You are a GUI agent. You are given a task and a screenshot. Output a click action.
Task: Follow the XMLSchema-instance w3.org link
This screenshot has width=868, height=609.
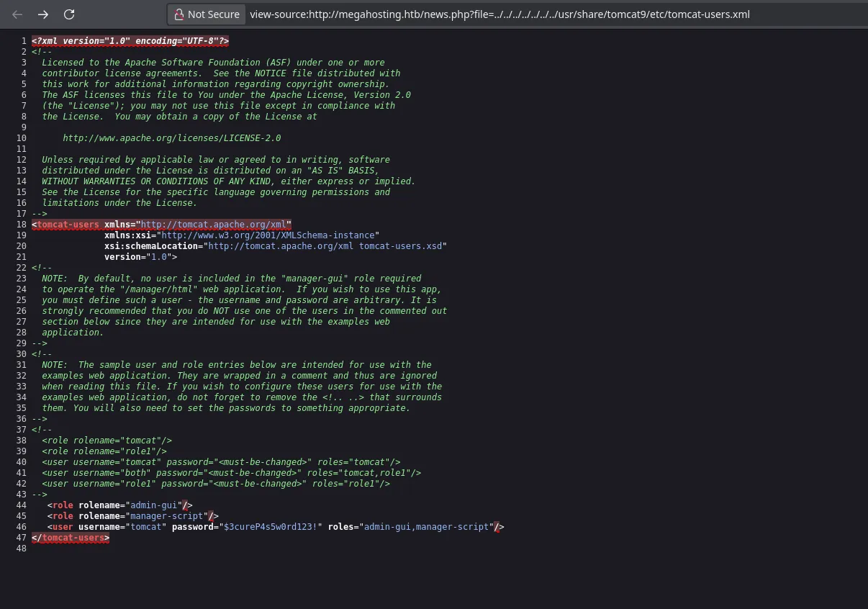point(268,235)
